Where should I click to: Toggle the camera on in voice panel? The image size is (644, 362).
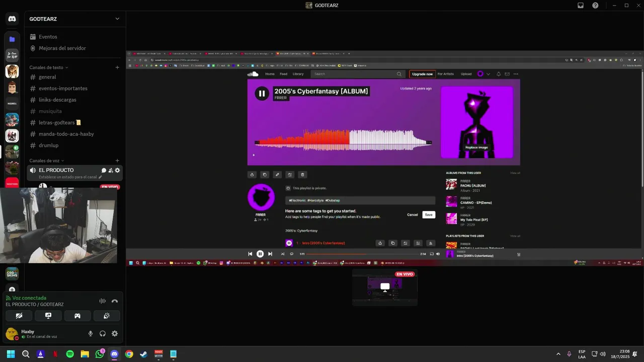[x=19, y=316]
